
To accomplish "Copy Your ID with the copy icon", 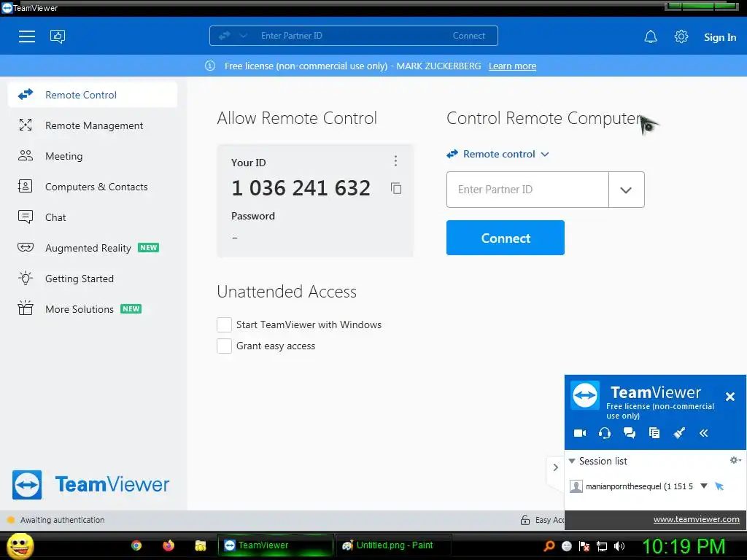I will [396, 189].
